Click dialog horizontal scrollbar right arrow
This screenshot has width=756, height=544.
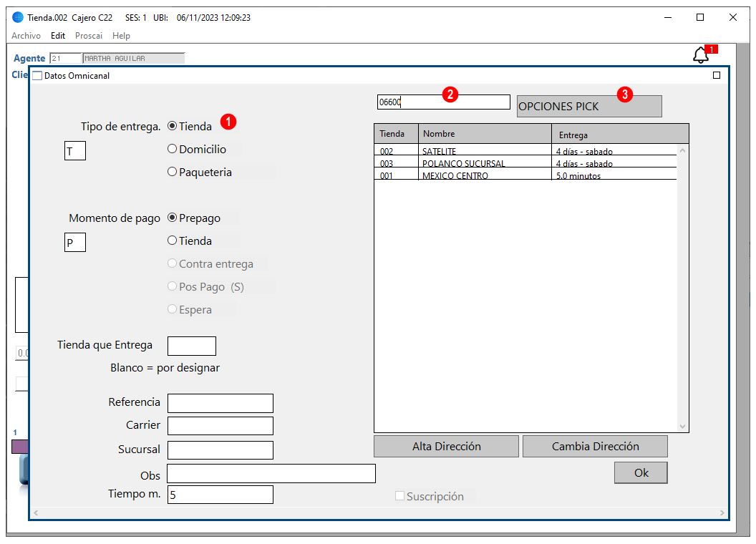coord(722,513)
